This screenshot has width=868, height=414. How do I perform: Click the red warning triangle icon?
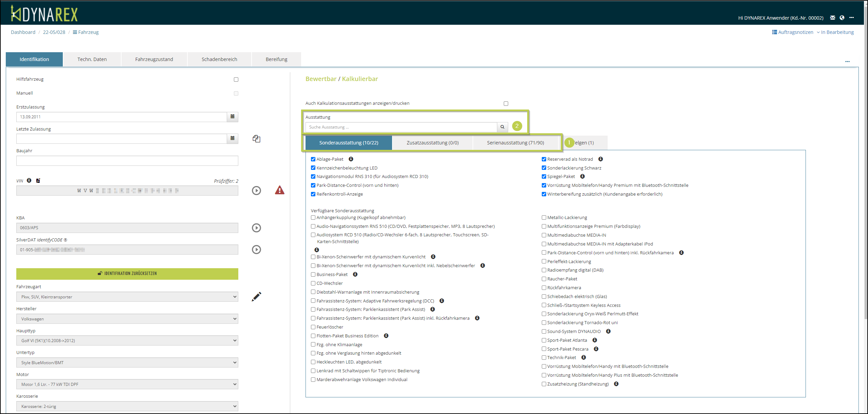[279, 190]
